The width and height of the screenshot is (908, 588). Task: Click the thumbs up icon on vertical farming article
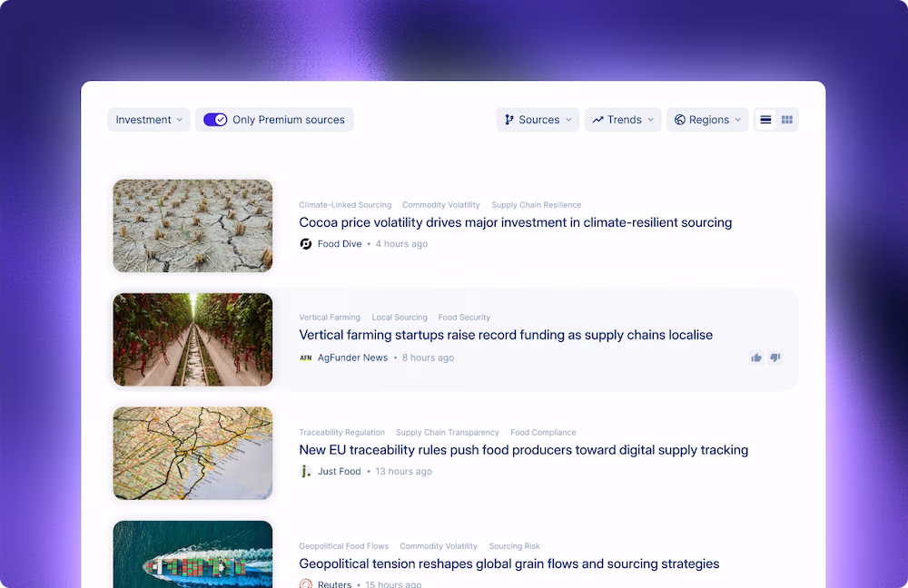point(756,358)
